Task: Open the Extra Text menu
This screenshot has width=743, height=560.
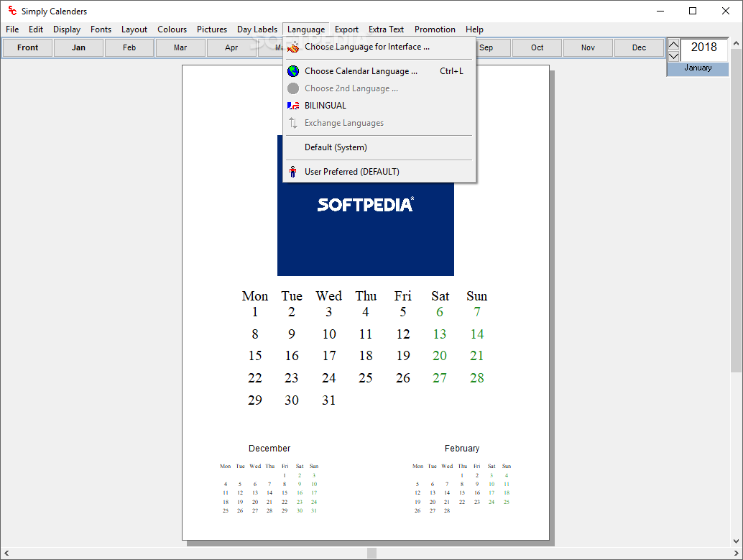Action: pyautogui.click(x=386, y=29)
